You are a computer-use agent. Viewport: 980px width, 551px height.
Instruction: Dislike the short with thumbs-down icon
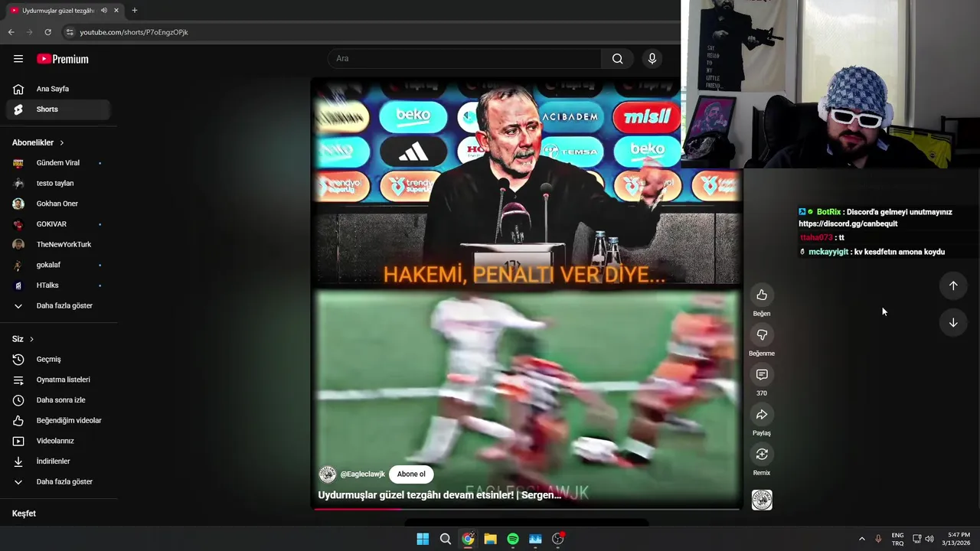762,335
